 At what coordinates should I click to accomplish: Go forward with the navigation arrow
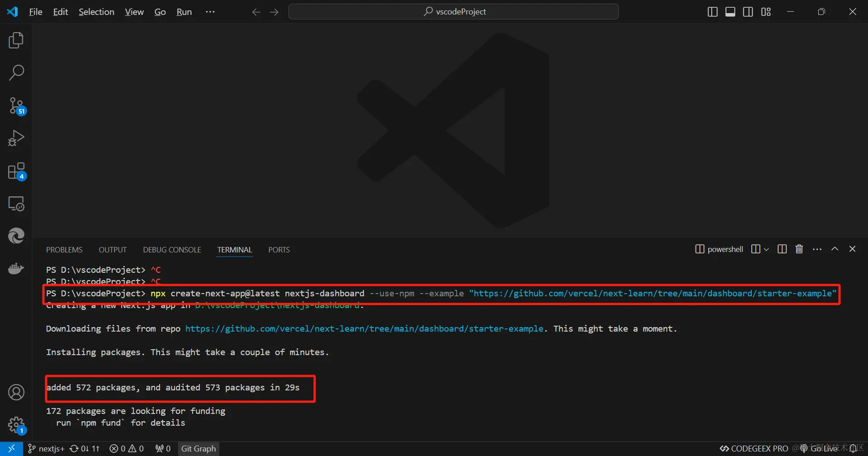[x=274, y=12]
